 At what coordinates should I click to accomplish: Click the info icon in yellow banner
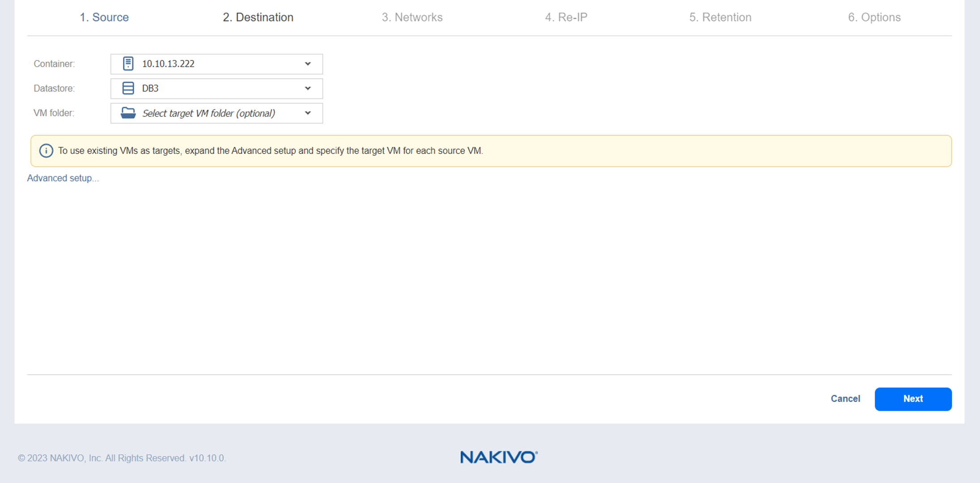[46, 151]
